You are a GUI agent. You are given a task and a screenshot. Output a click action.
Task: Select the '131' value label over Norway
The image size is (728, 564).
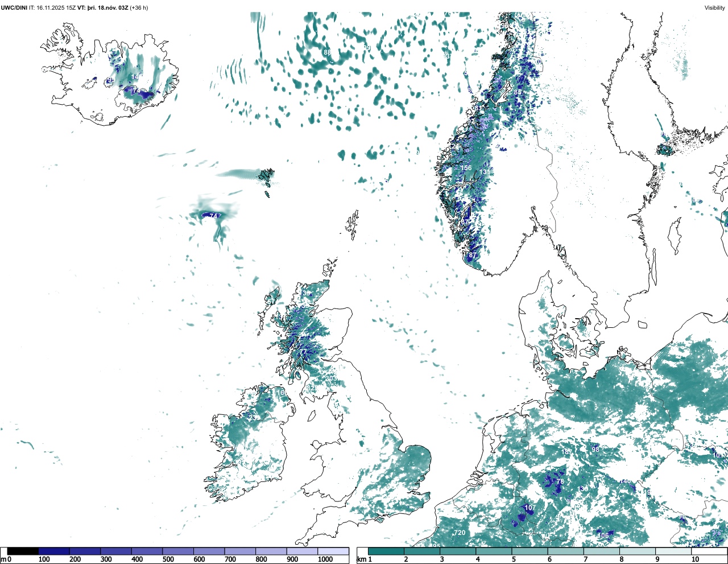pyautogui.click(x=483, y=172)
